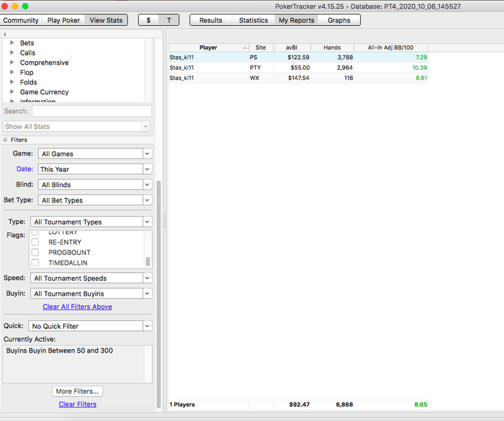Expand the Bets stat category
The image size is (504, 421).
(12, 42)
